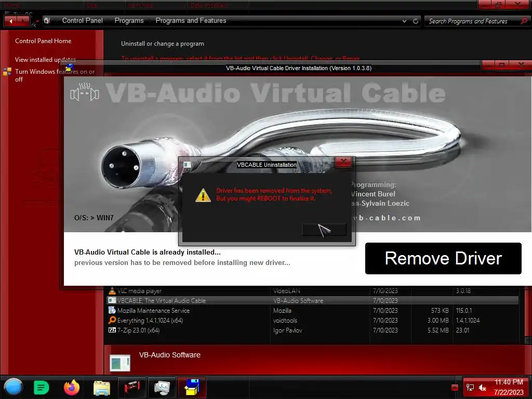Open the system monitor taskbar icon

[162, 388]
